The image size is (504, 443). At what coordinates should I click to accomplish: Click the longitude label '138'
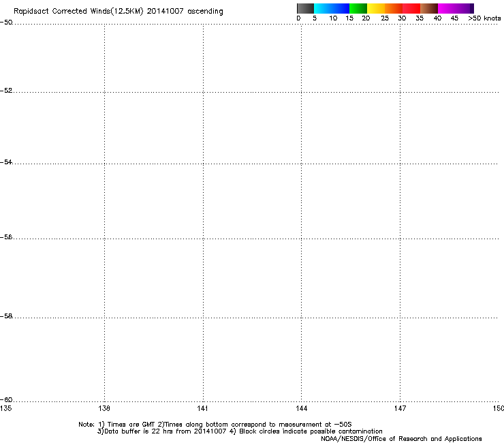[x=104, y=408]
